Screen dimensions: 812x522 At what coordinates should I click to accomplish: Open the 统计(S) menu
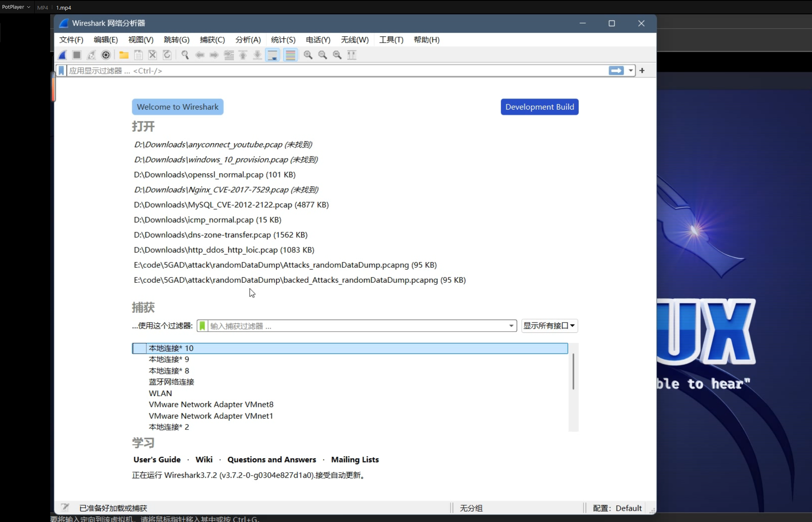[283, 40]
